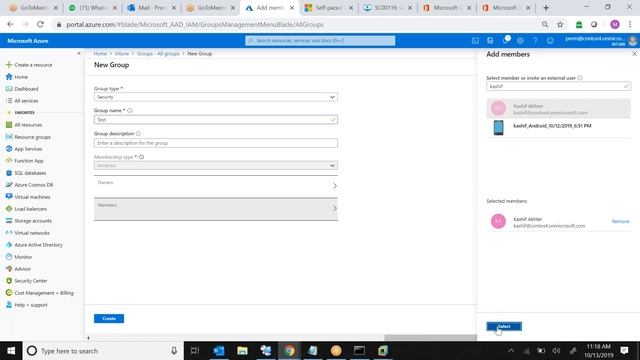
Task: Open the Azure notifications bell
Action: [x=505, y=40]
